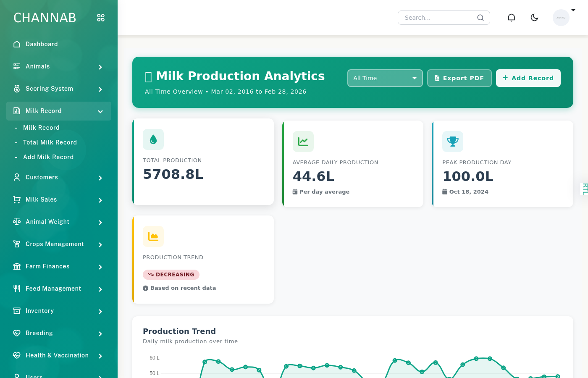Click the trophy icon on Peak Production Day card
Screen dimensions: 588x378
point(453,142)
